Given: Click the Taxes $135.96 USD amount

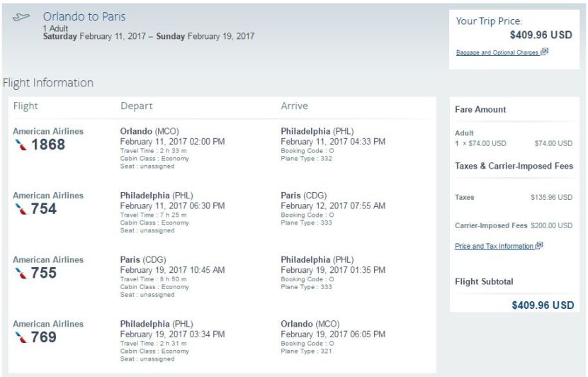Looking at the screenshot, I should [551, 198].
